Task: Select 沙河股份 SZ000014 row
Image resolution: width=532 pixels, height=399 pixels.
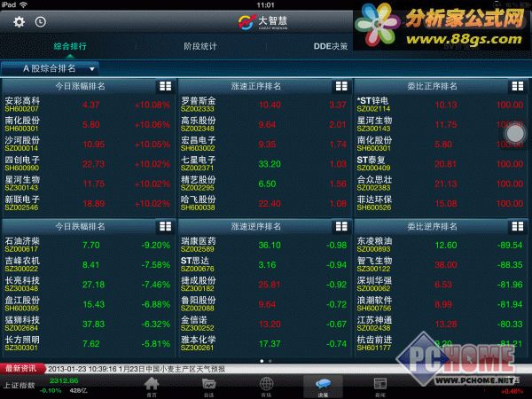Action: 88,144
